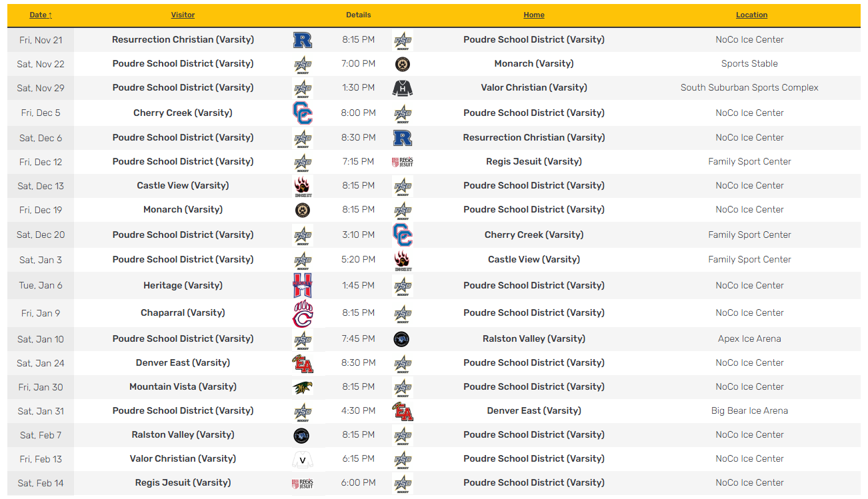The width and height of the screenshot is (868, 499).
Task: Click Castle View paw logo, Dec 13 row
Action: [x=303, y=186]
